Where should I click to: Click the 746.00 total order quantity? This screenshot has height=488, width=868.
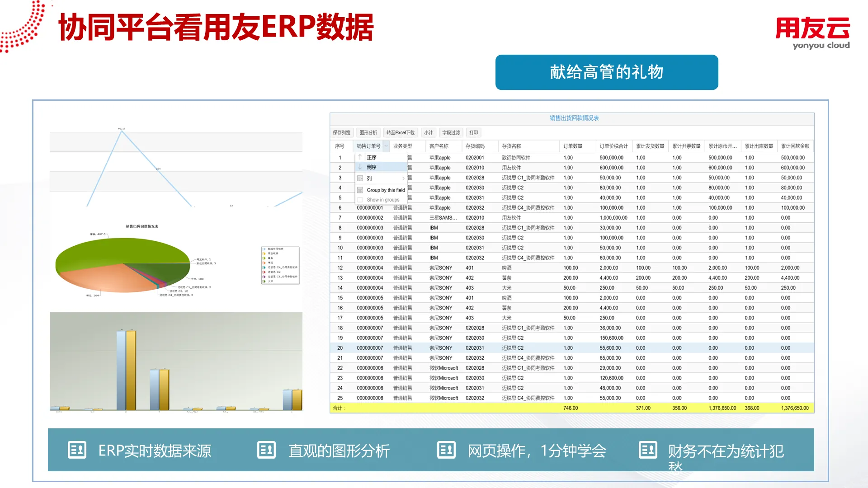click(571, 408)
